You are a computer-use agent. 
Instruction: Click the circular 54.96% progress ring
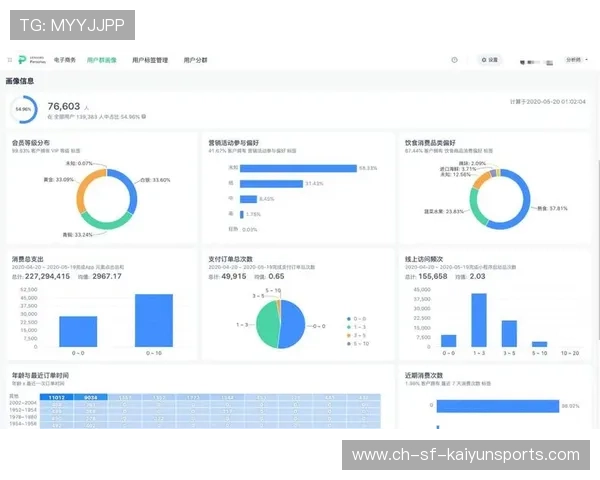tap(26, 109)
